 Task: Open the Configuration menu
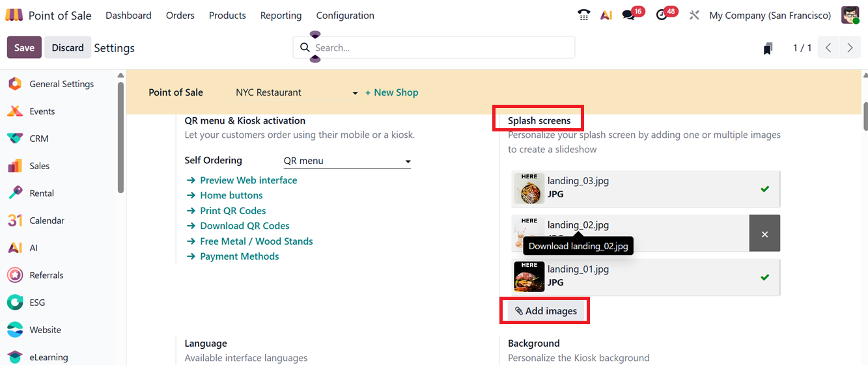(345, 15)
